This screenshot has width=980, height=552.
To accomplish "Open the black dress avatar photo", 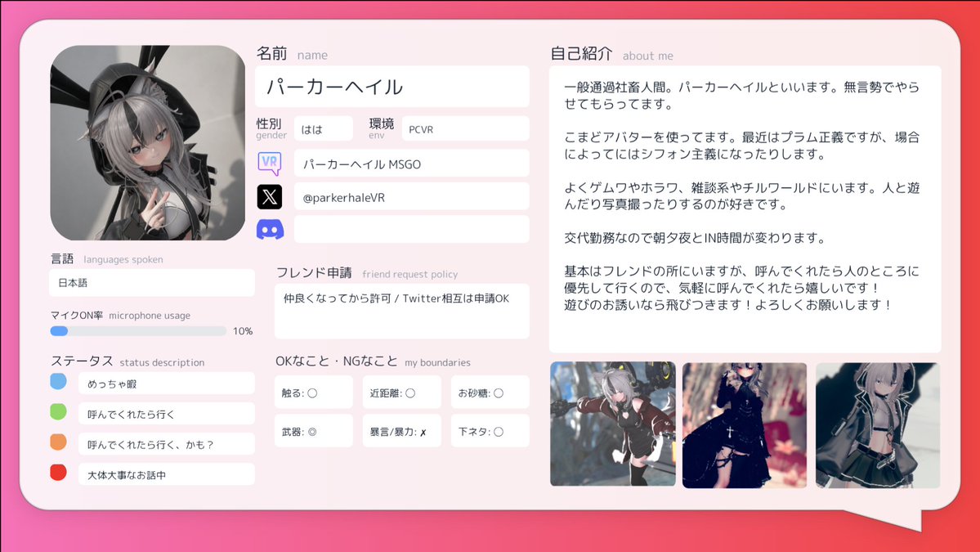I will [745, 425].
